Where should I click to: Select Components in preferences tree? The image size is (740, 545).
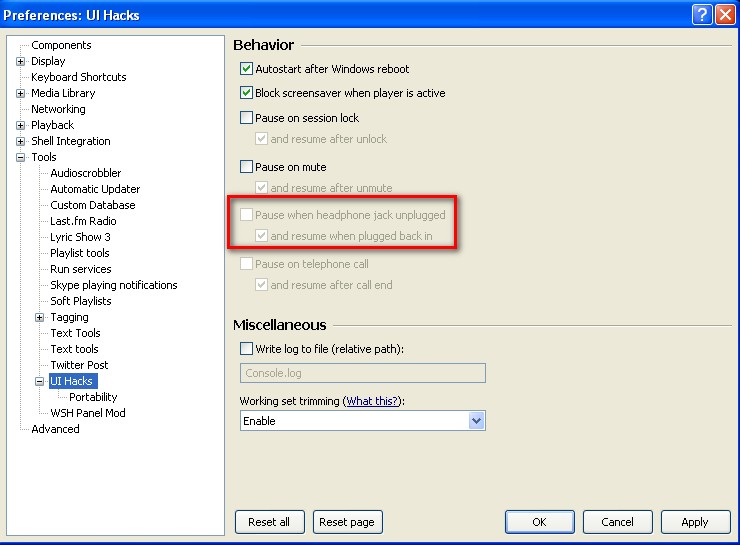(x=61, y=45)
